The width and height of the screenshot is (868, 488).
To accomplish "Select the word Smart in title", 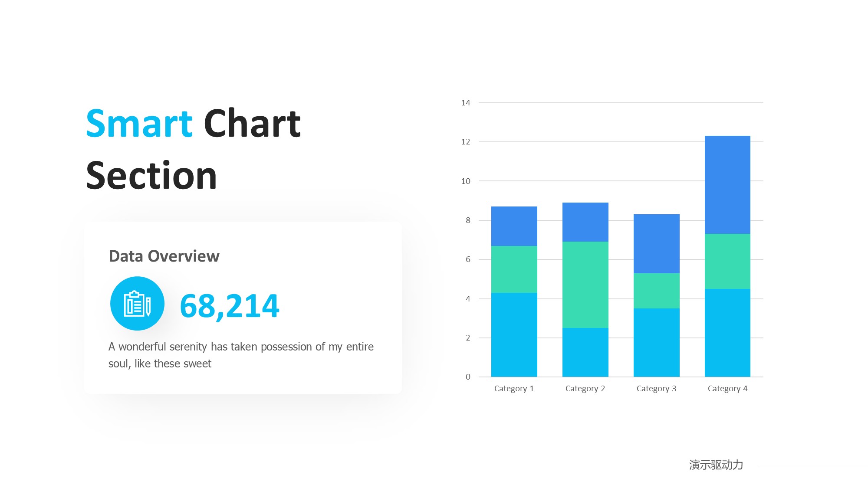I will coord(139,124).
